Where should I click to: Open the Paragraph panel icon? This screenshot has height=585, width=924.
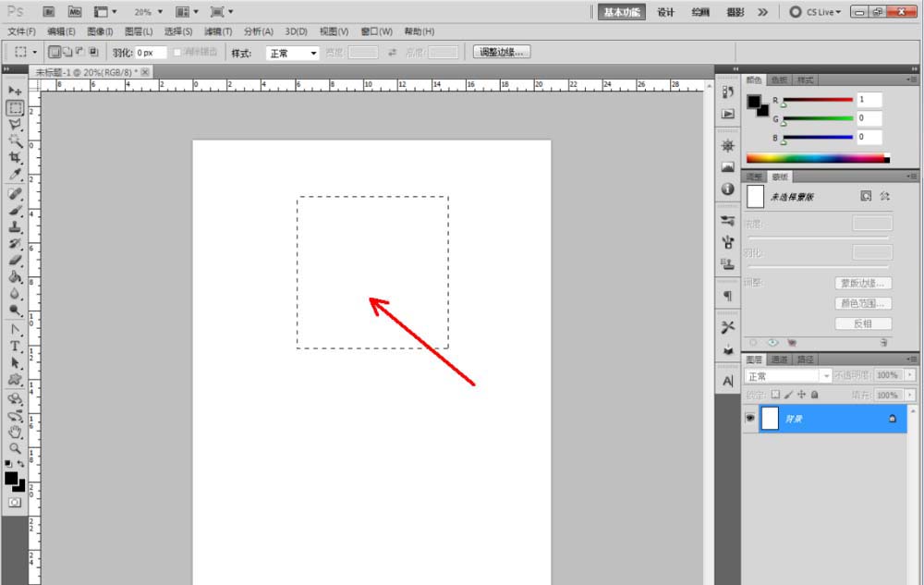[728, 296]
